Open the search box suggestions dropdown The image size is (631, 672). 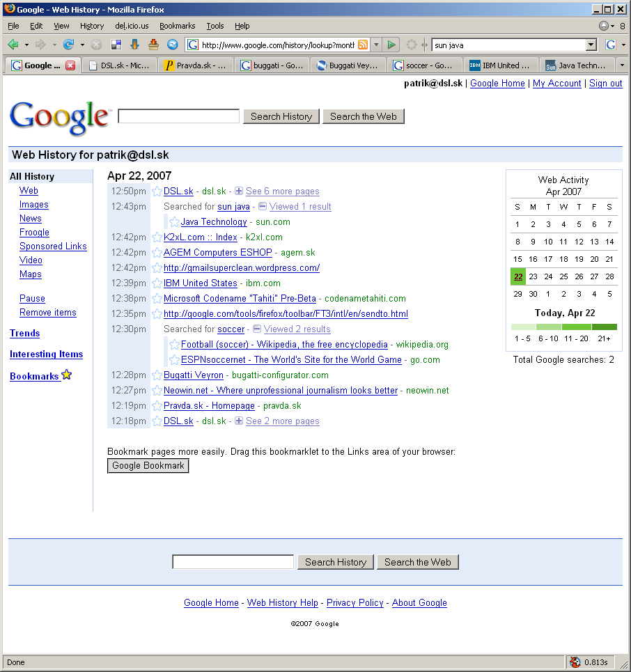click(x=591, y=45)
